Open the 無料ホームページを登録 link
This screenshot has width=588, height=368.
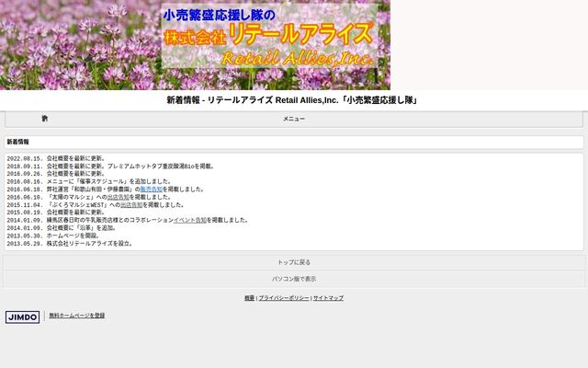(x=77, y=316)
